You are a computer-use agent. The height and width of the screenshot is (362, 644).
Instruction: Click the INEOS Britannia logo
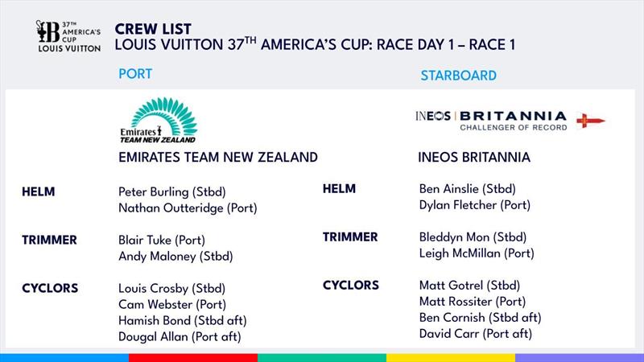pyautogui.click(x=490, y=121)
